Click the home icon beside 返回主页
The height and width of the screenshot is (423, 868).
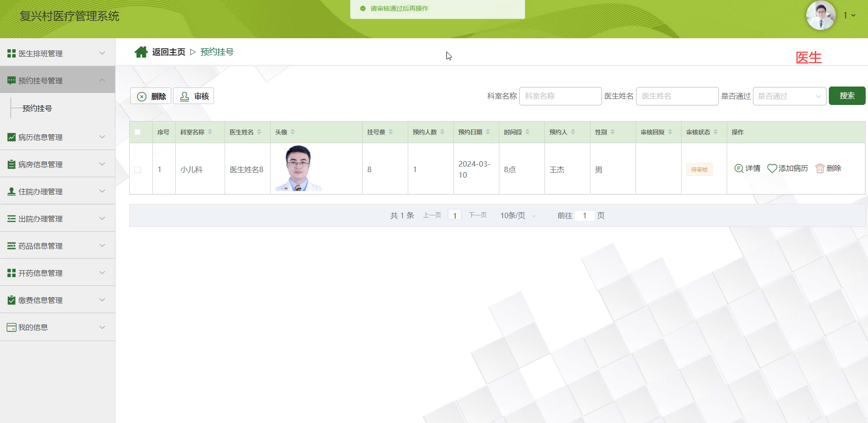(141, 52)
